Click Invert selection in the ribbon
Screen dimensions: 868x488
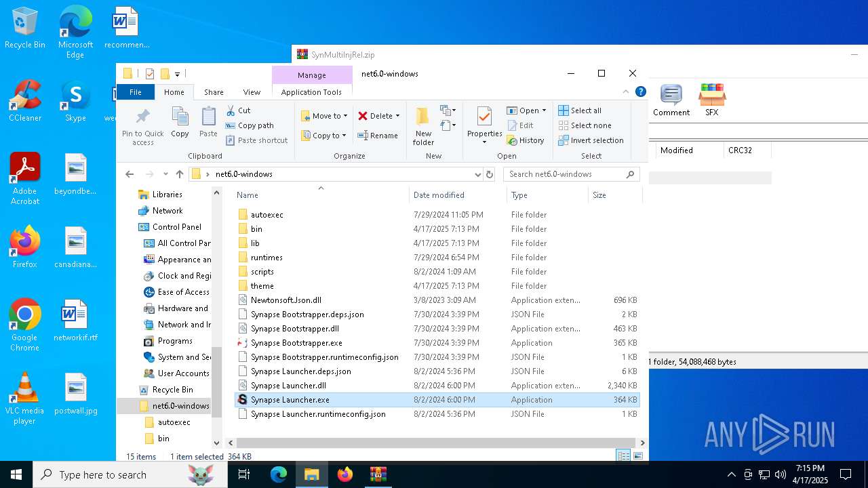[591, 140]
